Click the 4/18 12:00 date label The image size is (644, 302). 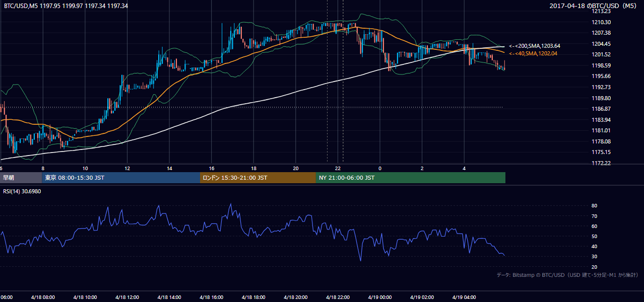coord(127,297)
